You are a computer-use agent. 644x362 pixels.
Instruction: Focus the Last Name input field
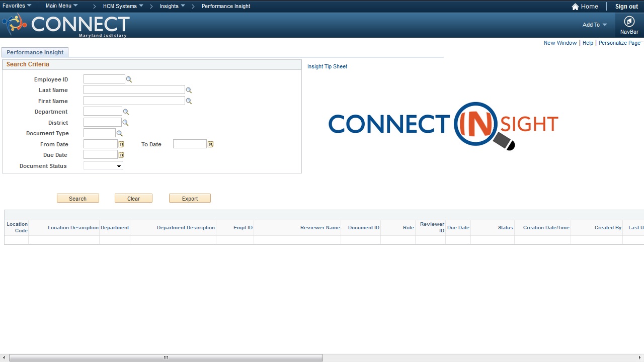tap(134, 89)
